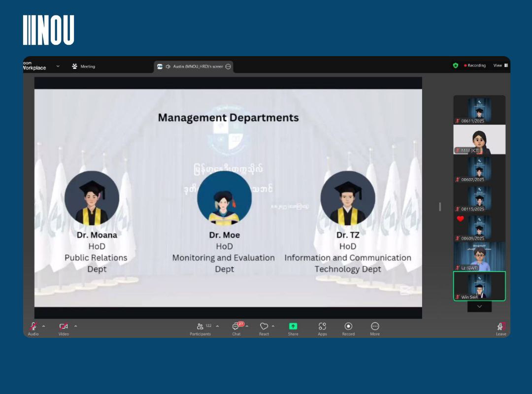Open options on Austin's screen share tab

(229, 66)
